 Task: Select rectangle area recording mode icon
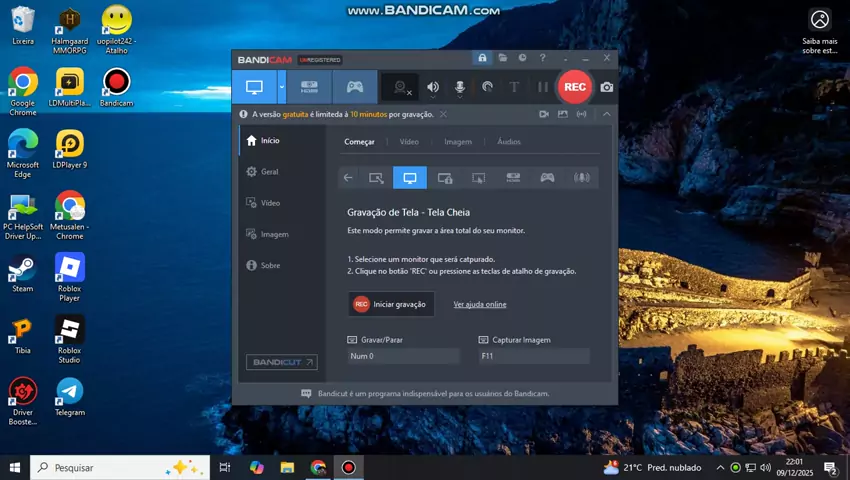click(x=376, y=178)
